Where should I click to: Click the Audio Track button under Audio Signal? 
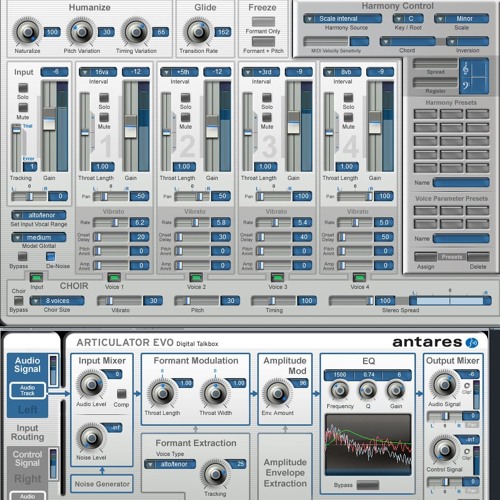pyautogui.click(x=27, y=390)
